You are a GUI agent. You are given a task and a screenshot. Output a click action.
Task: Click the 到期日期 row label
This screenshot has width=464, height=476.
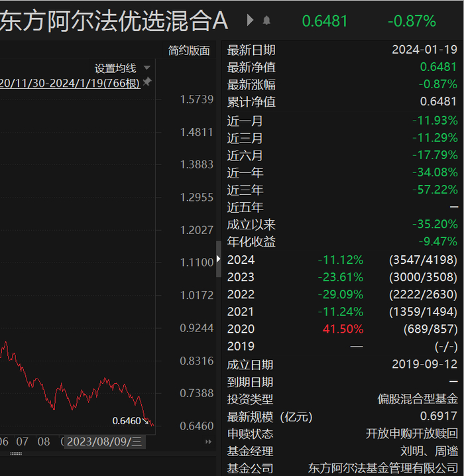click(250, 382)
